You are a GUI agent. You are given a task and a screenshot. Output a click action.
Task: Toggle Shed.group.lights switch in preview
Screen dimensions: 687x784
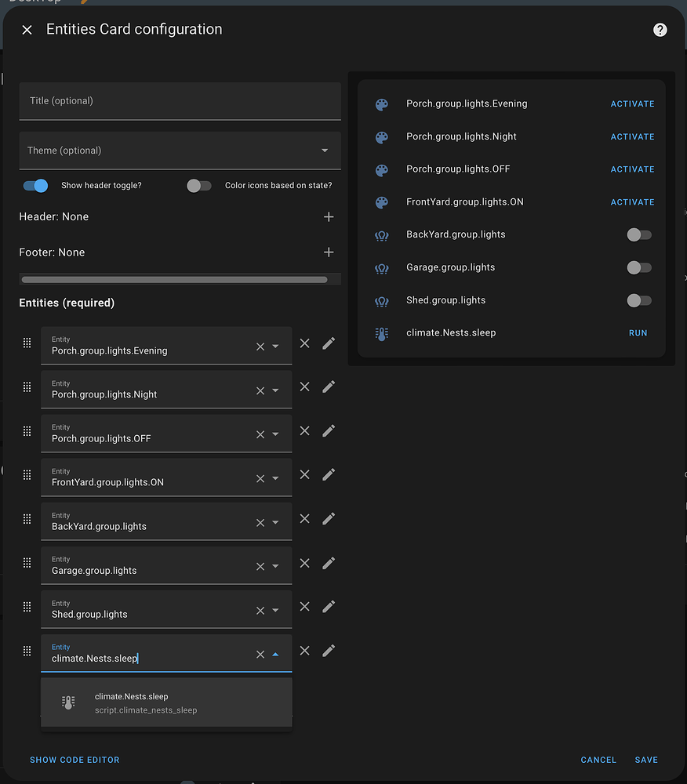click(638, 300)
